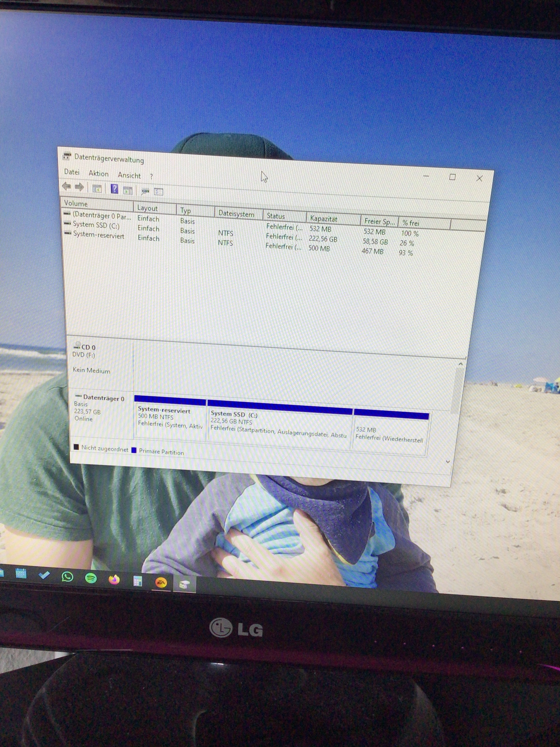560x747 pixels.
Task: Sort volume list by Kapazität column
Action: [323, 219]
